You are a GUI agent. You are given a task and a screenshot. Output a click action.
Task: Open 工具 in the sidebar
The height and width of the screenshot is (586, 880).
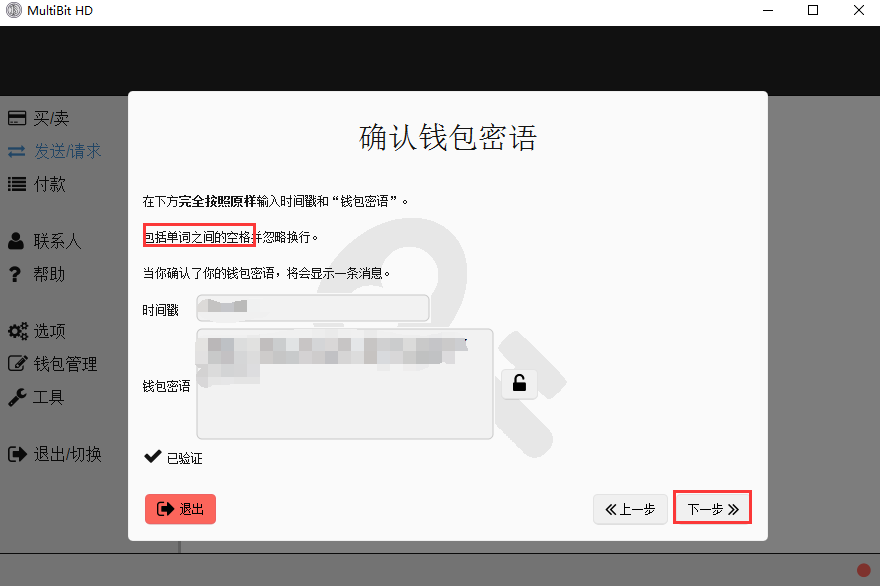tap(36, 397)
